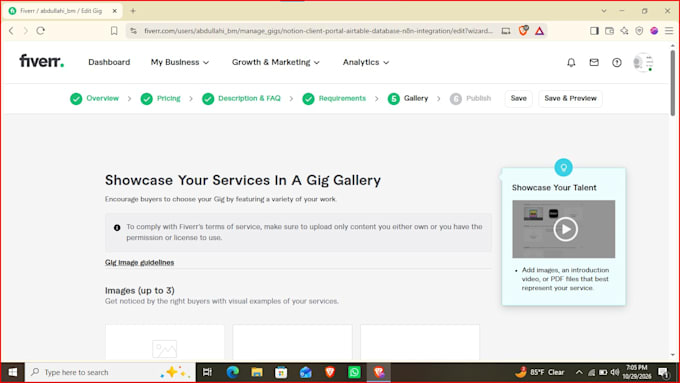Click the battery tray icon
The width and height of the screenshot is (680, 383).
[x=603, y=372]
